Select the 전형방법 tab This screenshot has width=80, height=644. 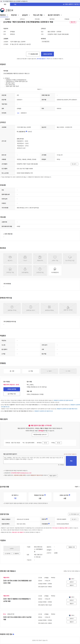[67, 19]
